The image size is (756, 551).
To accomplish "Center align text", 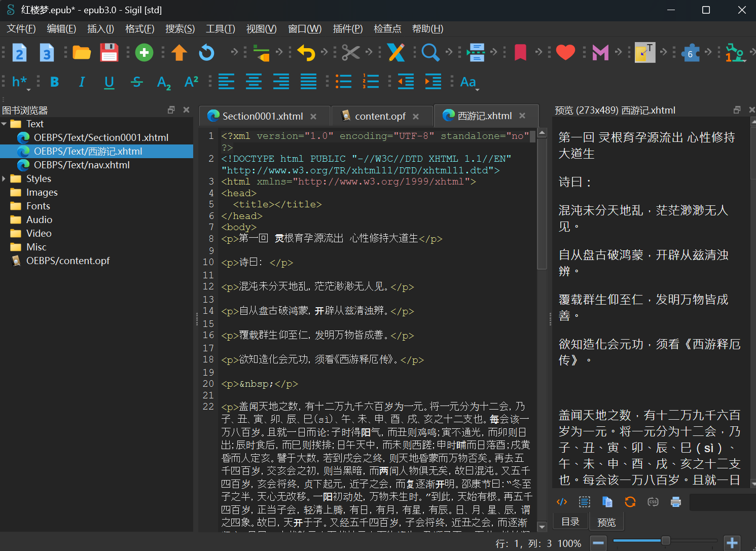I will click(x=254, y=82).
